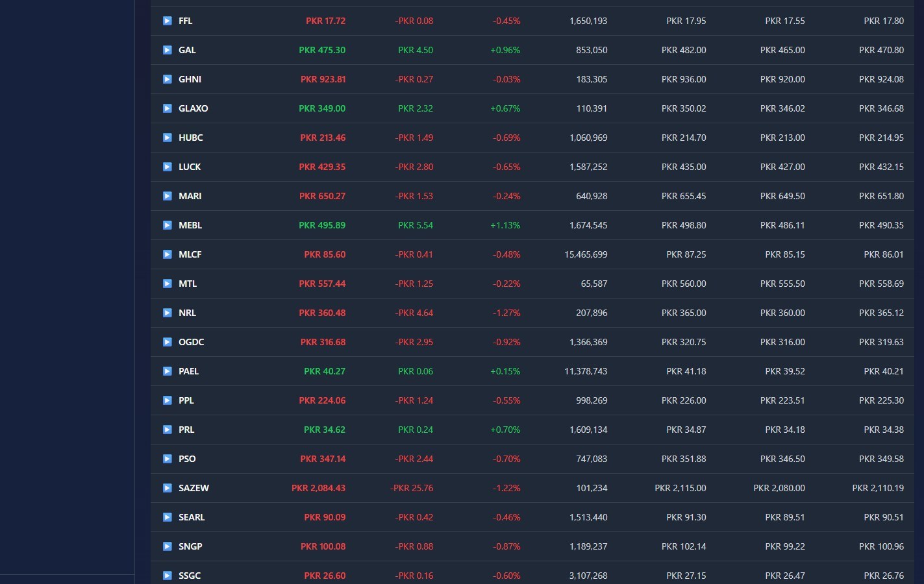Expand the MTL row disclosure arrow
The width and height of the screenshot is (924, 584).
pos(167,284)
